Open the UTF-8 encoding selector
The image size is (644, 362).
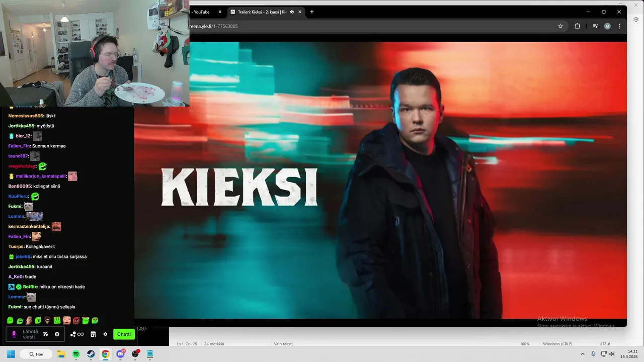click(x=605, y=344)
